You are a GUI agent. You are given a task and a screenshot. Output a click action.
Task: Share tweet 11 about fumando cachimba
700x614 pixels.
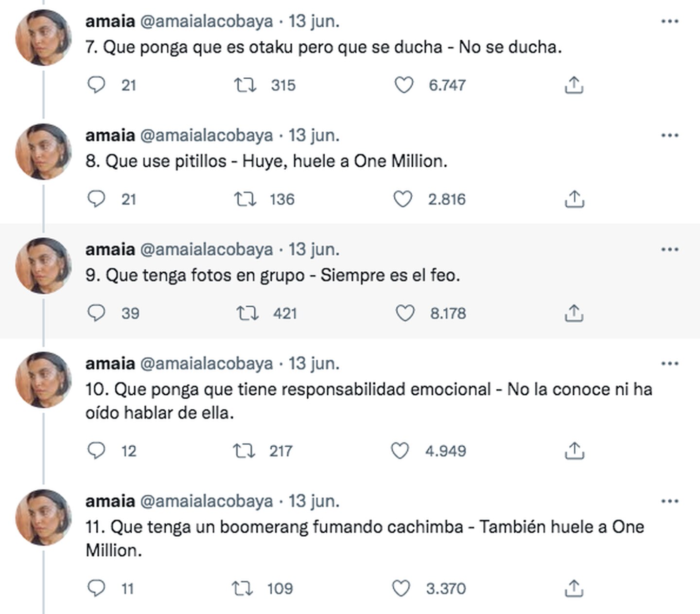574,589
